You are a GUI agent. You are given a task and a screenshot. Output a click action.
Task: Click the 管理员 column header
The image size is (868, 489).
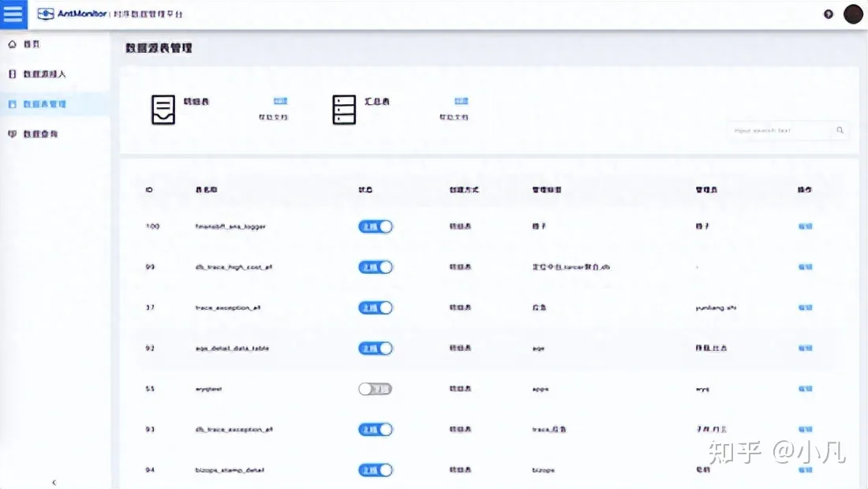[706, 190]
